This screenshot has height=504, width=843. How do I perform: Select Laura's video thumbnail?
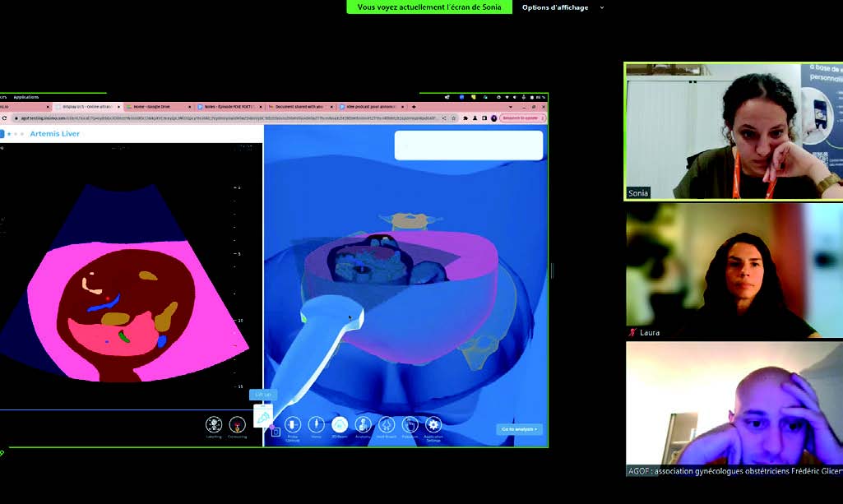coord(733,270)
